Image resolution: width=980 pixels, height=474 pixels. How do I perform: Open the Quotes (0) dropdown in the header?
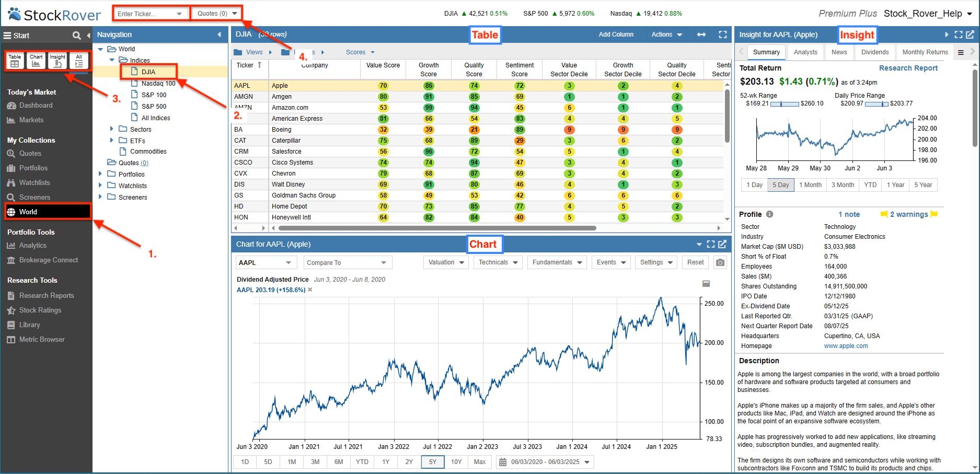pyautogui.click(x=217, y=14)
